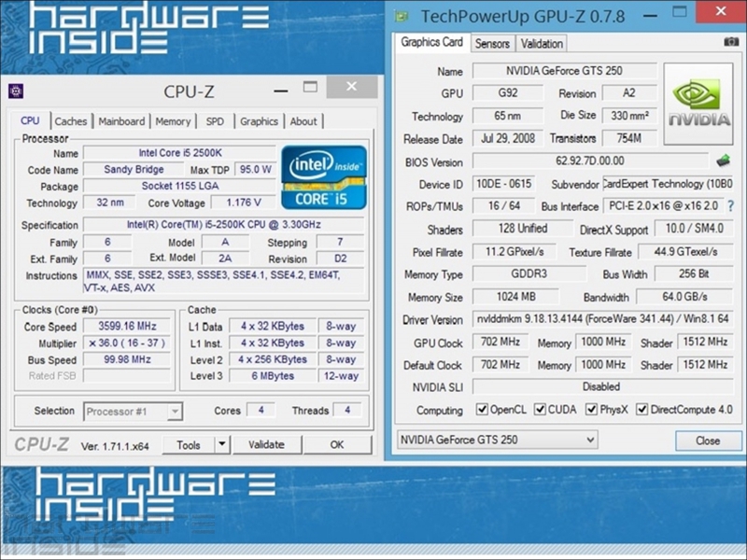Viewport: 747px width, 560px height.
Task: Click the GPU-Z title bar app icon
Action: click(x=402, y=16)
